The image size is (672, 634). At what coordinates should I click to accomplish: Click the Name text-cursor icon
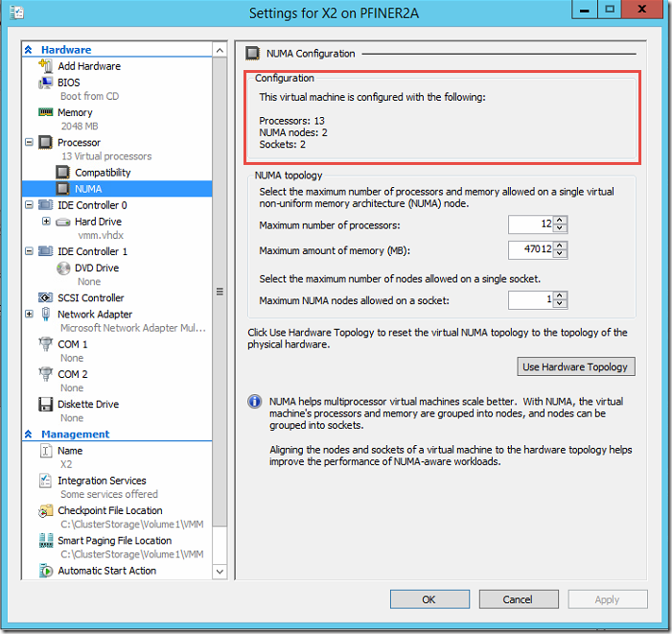click(x=45, y=451)
